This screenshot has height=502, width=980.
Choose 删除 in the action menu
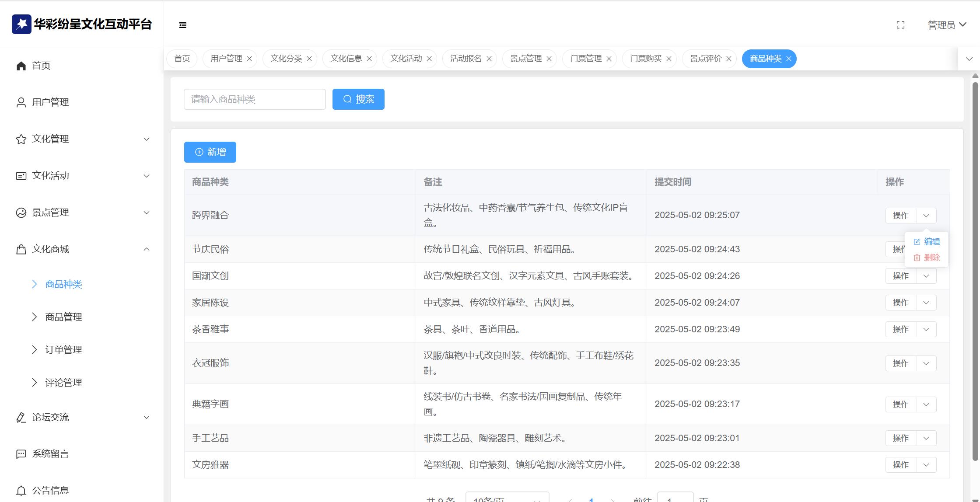point(927,258)
